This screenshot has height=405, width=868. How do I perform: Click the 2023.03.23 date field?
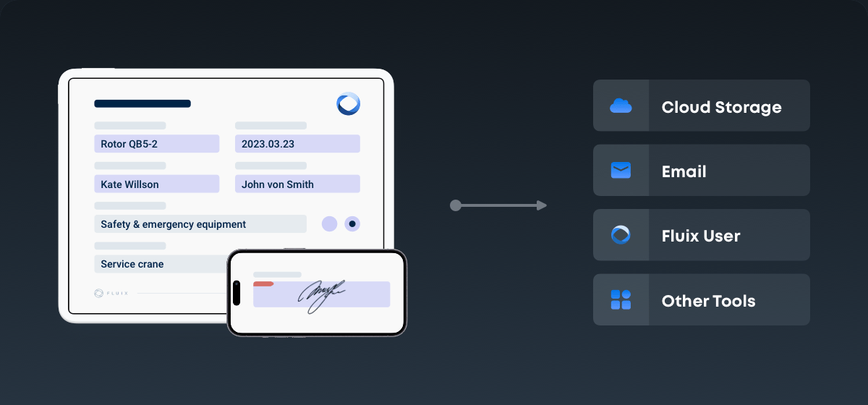coord(297,144)
